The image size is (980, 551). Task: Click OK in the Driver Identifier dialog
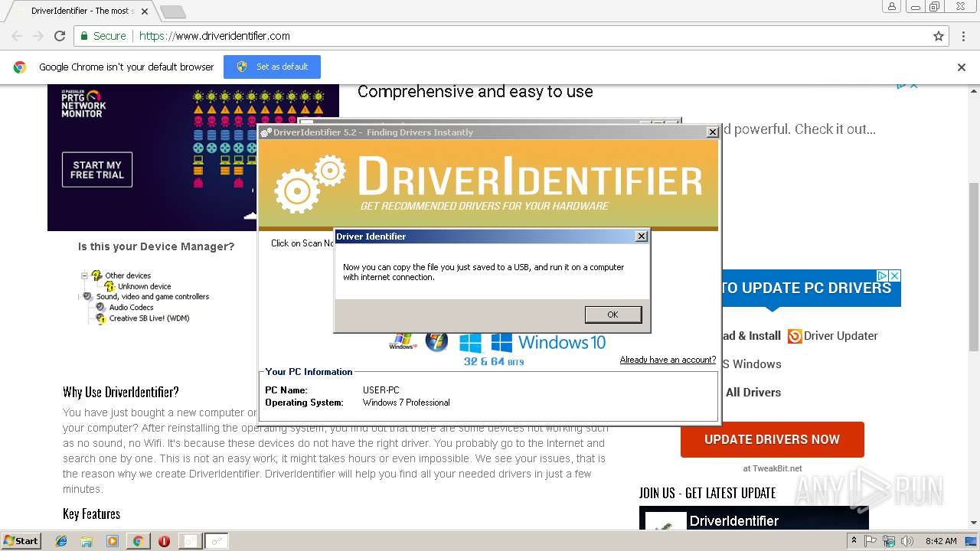612,315
